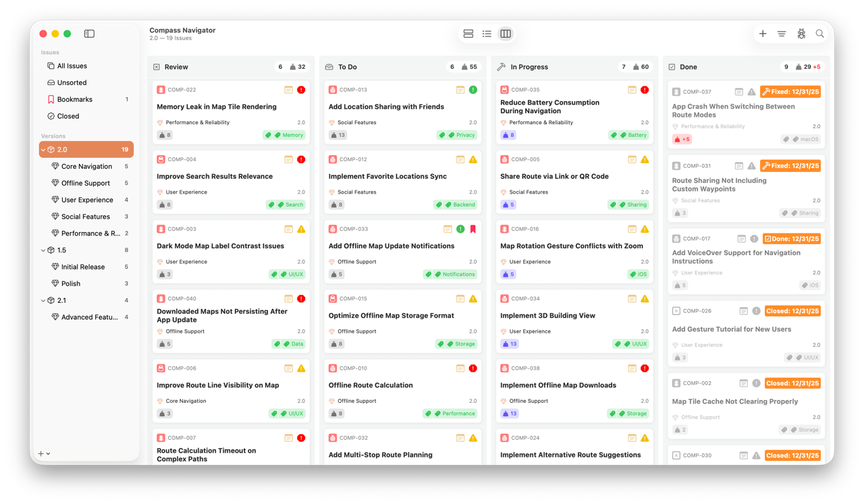Toggle the sidebar panel icon
The width and height of the screenshot is (864, 504).
89,34
